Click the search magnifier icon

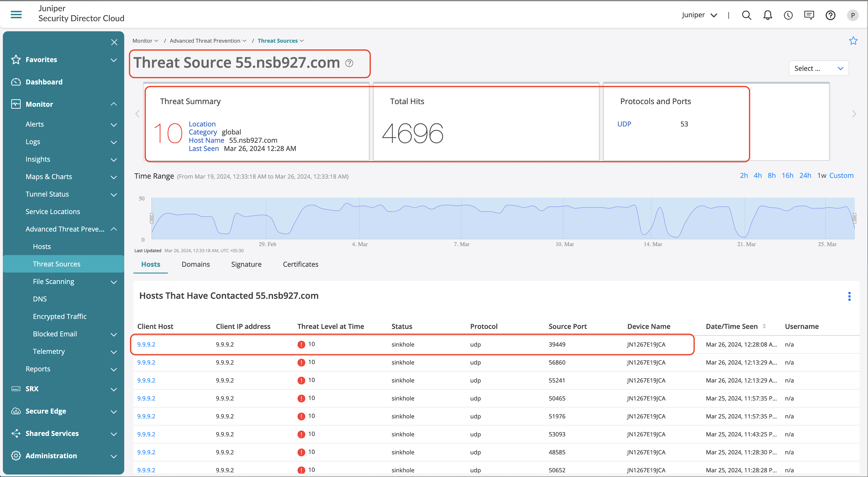pos(746,15)
